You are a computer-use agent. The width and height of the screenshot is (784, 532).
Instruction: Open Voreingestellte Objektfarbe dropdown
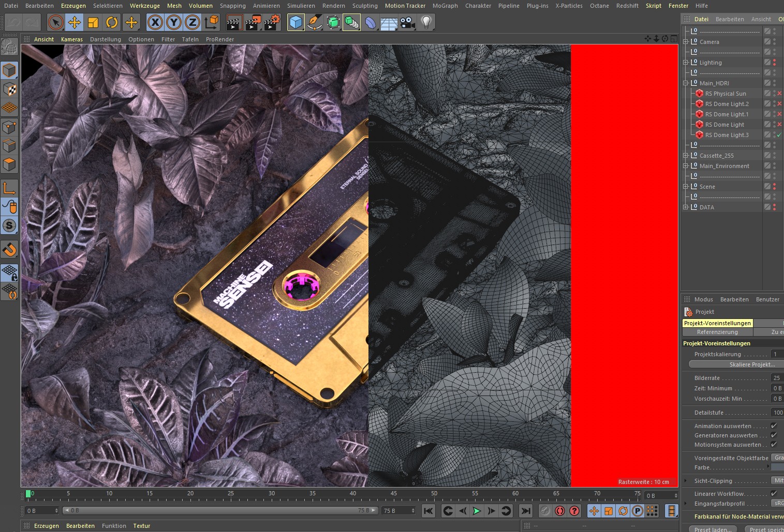point(777,458)
